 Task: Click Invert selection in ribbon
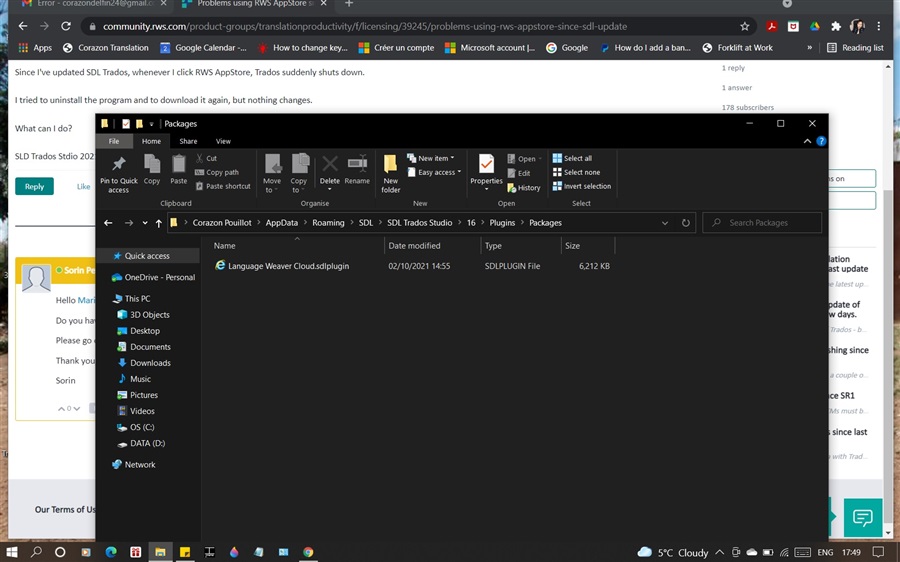coord(581,186)
